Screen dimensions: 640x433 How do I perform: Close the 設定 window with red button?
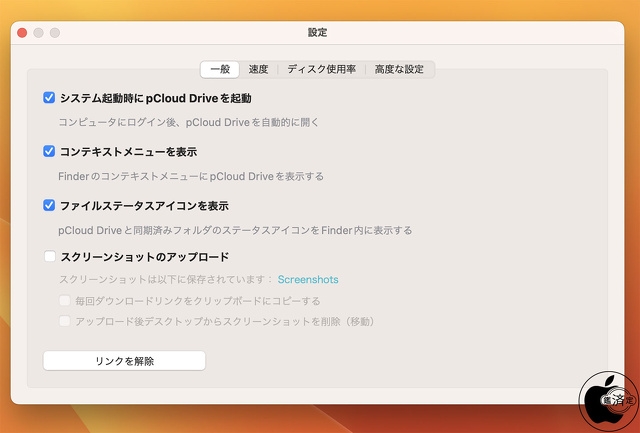(x=22, y=33)
